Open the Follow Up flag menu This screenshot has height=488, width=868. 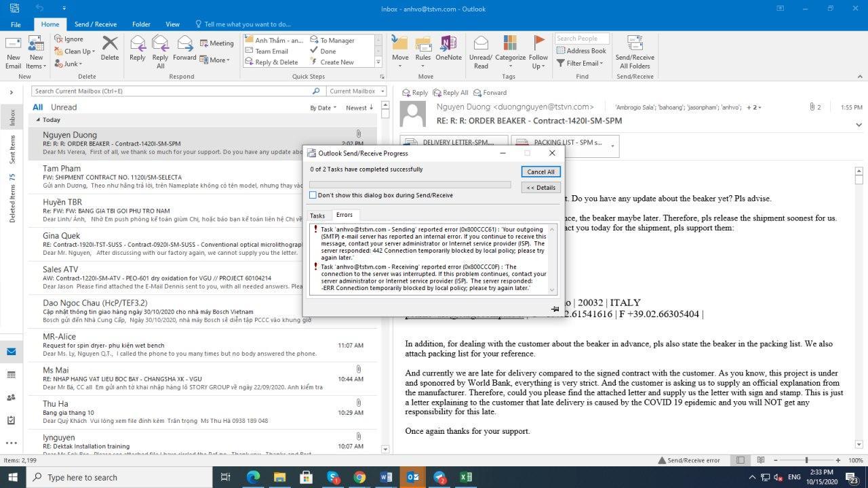[x=538, y=52]
